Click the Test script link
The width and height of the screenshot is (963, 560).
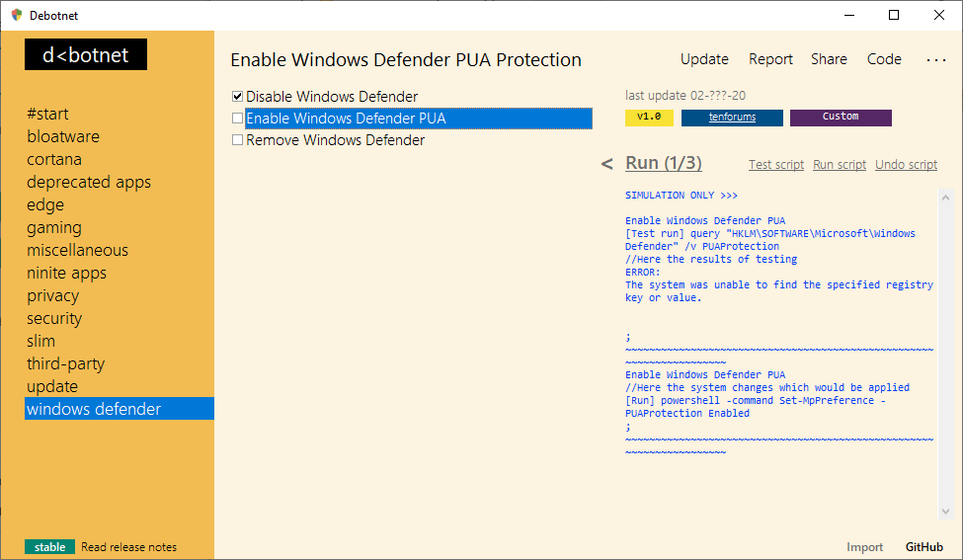click(x=776, y=165)
